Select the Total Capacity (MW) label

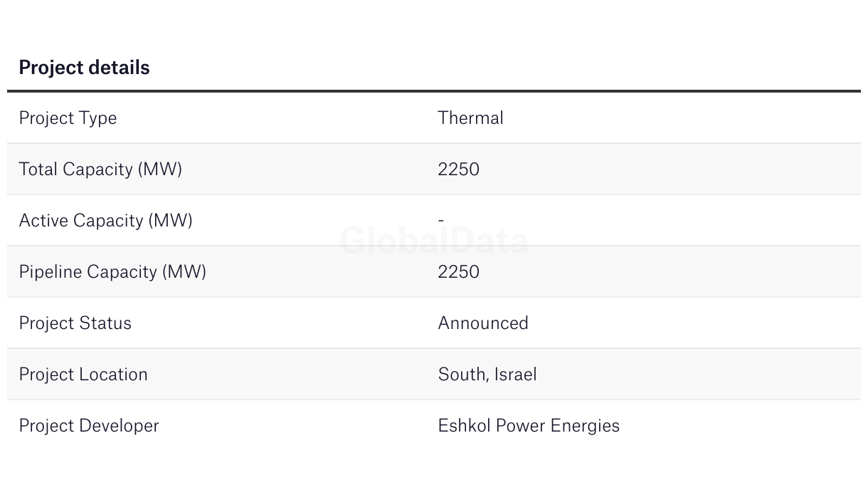100,169
